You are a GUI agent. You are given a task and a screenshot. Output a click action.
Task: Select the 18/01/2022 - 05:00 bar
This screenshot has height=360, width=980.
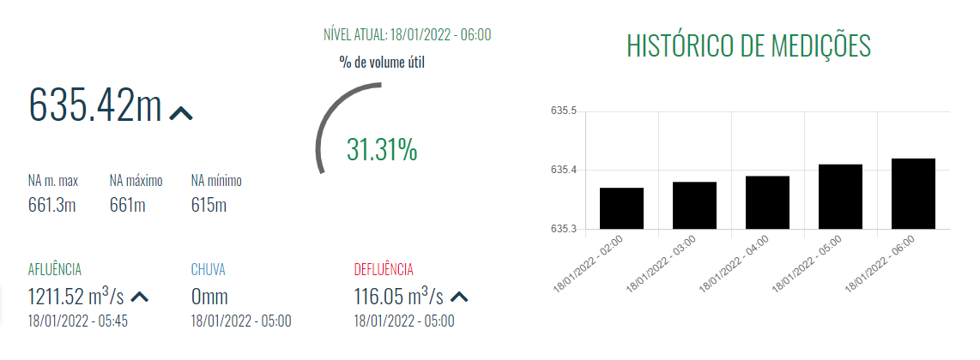[x=840, y=196]
